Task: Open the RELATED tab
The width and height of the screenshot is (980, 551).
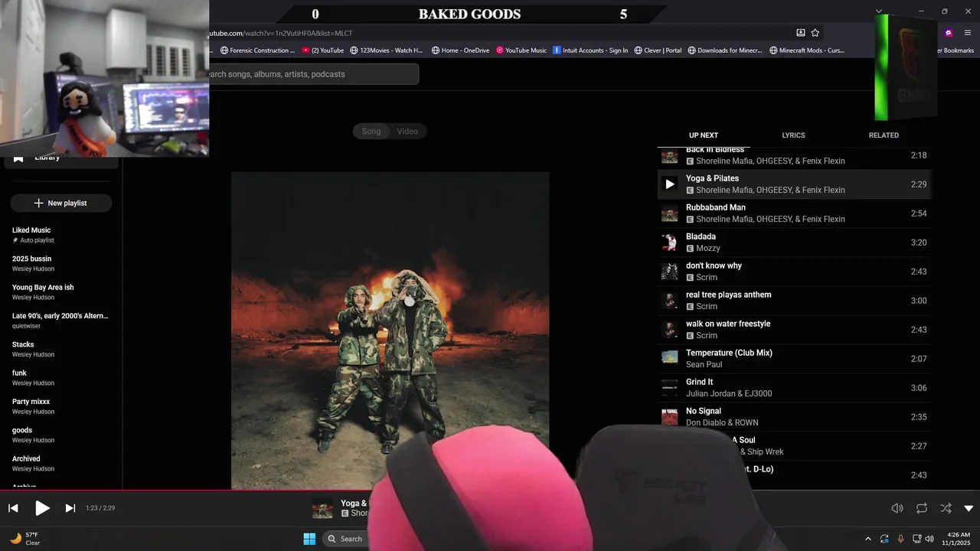Action: [x=884, y=135]
